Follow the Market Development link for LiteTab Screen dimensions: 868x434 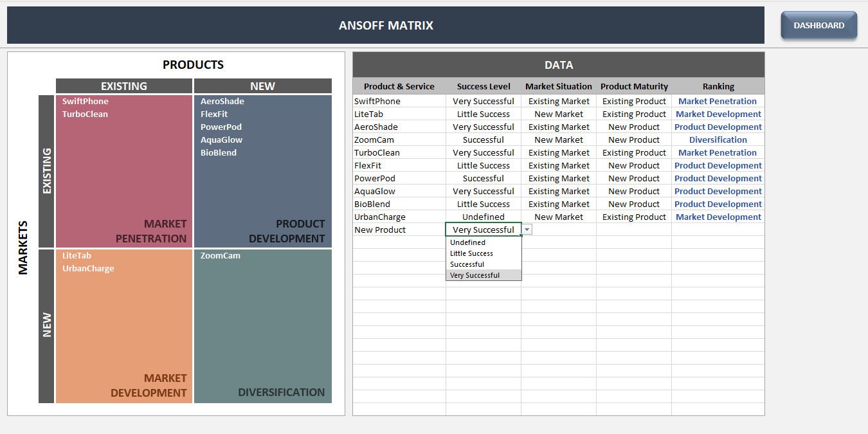718,114
